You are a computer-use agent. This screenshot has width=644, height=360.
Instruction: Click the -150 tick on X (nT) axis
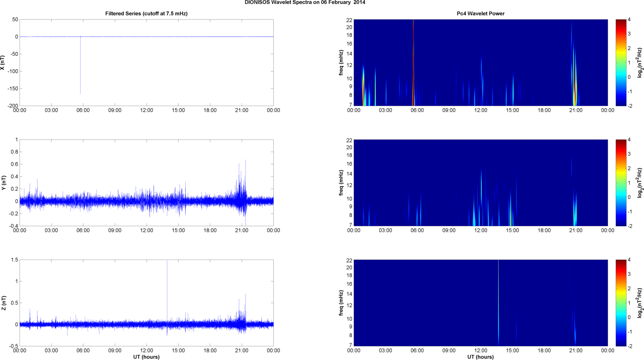tap(12, 89)
